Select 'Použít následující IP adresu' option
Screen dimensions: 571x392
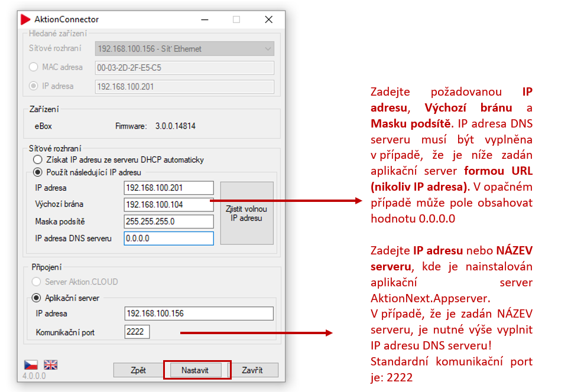(x=38, y=172)
